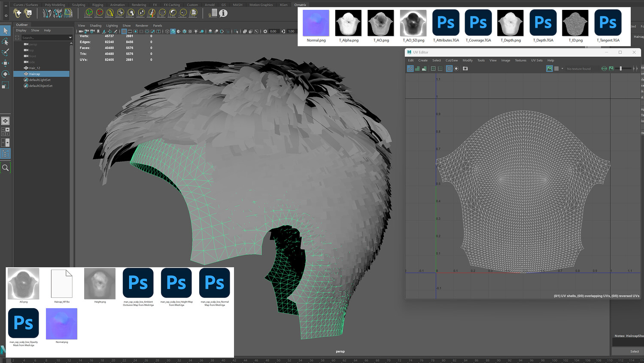Select defaultObjectSet in the Outliner
This screenshot has height=363, width=644.
42,86
